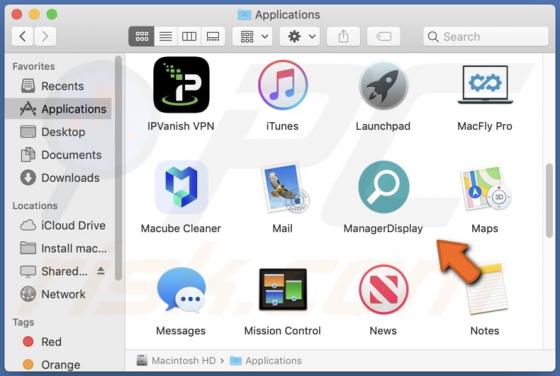Switch to gallery view
Screen dimensions: 560x376
pyautogui.click(x=213, y=36)
